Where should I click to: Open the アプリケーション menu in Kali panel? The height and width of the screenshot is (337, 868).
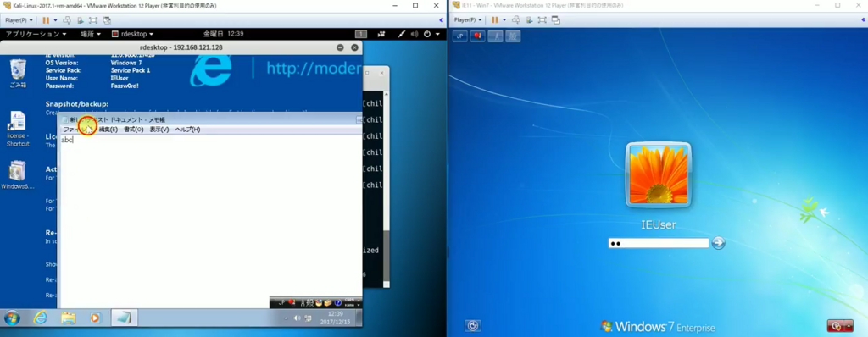pos(36,34)
